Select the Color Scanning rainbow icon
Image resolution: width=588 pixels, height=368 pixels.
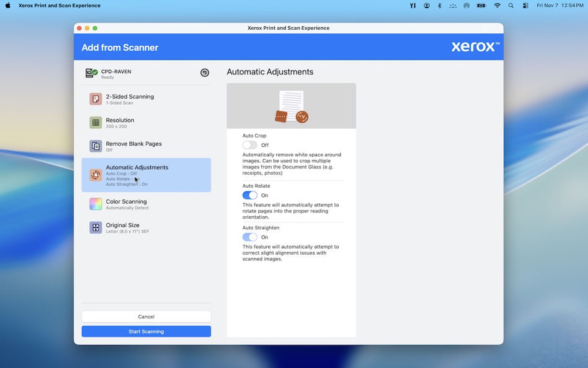pos(96,203)
